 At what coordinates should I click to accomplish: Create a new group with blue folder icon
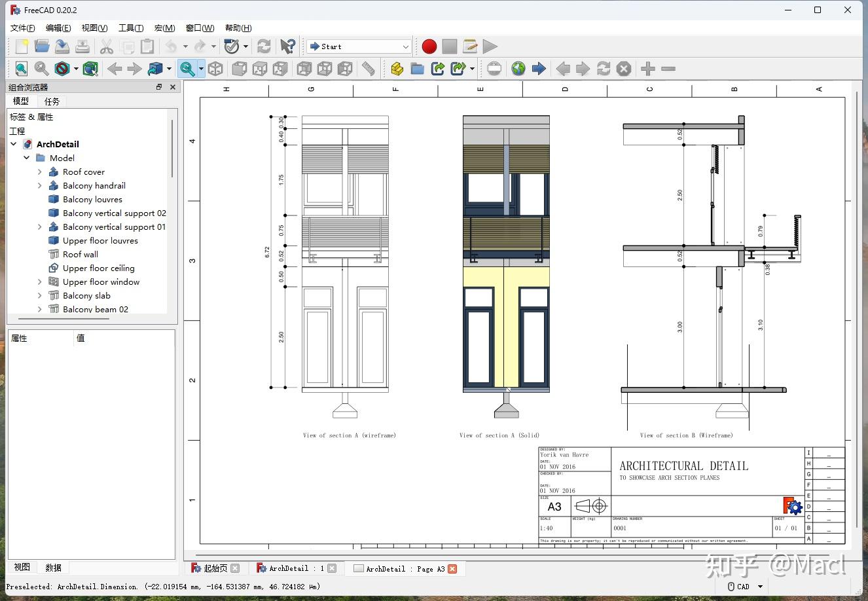[417, 69]
